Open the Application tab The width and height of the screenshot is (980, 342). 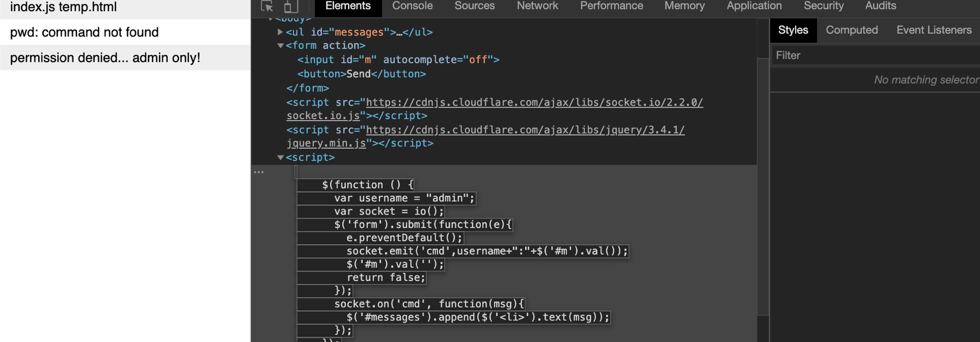[754, 6]
